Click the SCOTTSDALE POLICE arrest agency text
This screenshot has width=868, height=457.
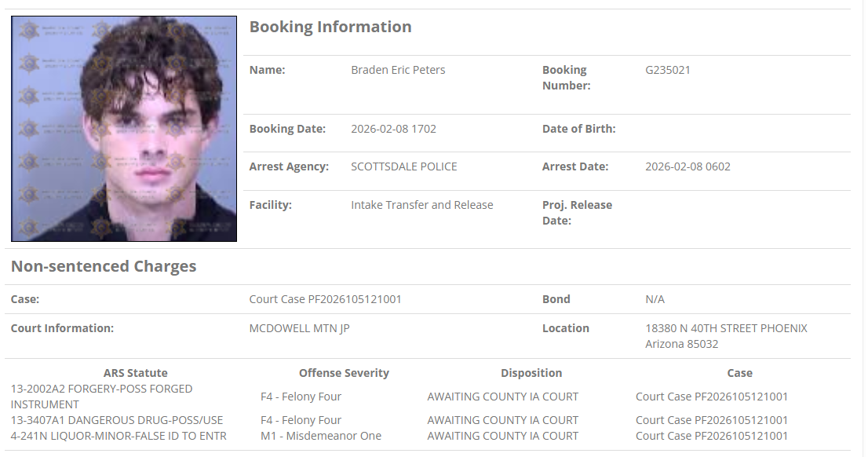(403, 166)
